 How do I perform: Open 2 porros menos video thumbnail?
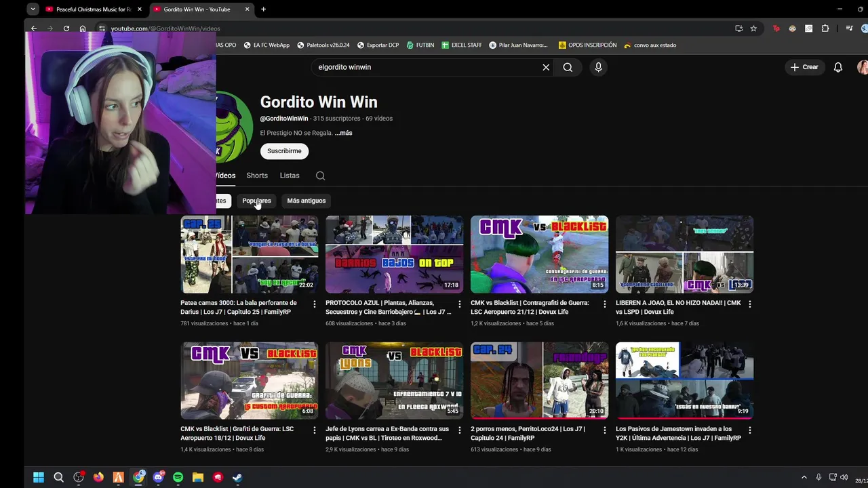tap(540, 380)
